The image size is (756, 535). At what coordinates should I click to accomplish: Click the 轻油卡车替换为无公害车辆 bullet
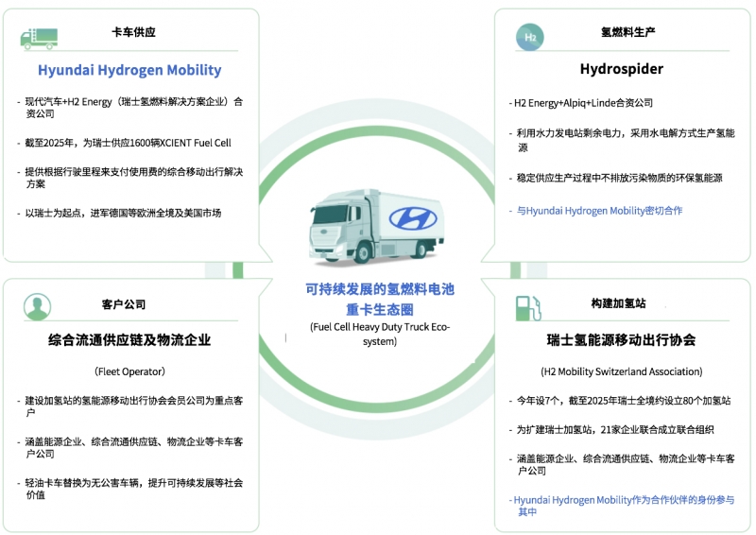point(130,489)
